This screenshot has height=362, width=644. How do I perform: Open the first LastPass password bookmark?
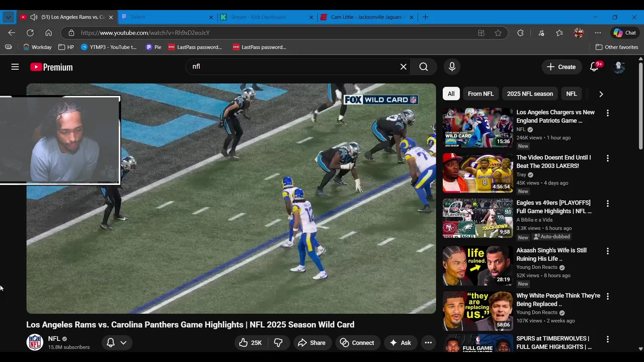point(195,47)
